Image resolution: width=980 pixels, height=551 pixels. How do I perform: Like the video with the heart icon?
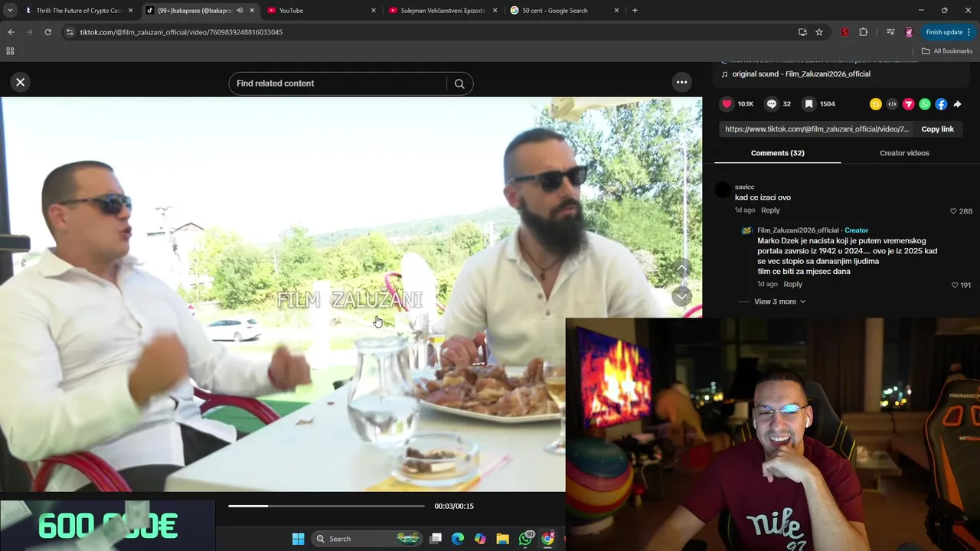tap(727, 104)
